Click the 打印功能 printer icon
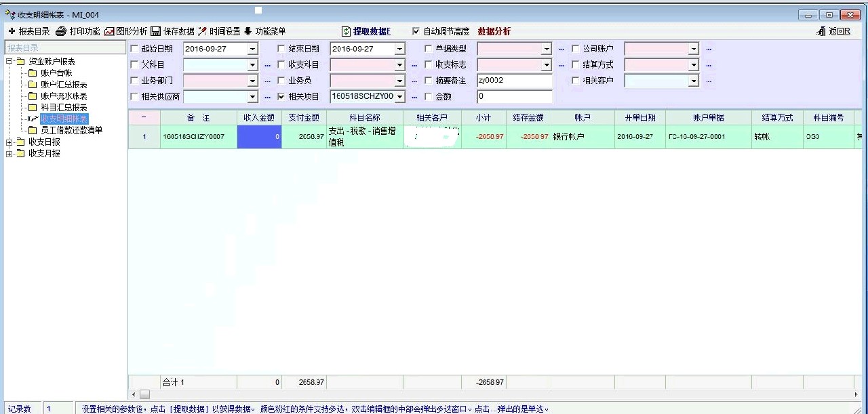Viewport: 868px width, 414px height. 61,31
